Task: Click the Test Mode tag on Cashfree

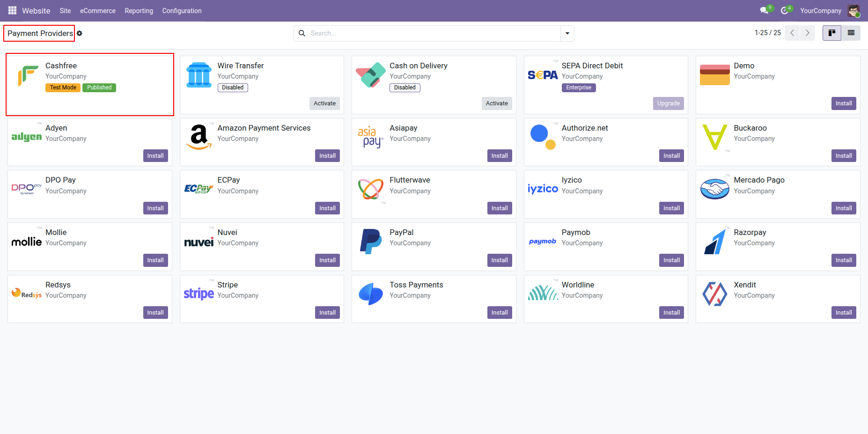Action: coord(63,88)
